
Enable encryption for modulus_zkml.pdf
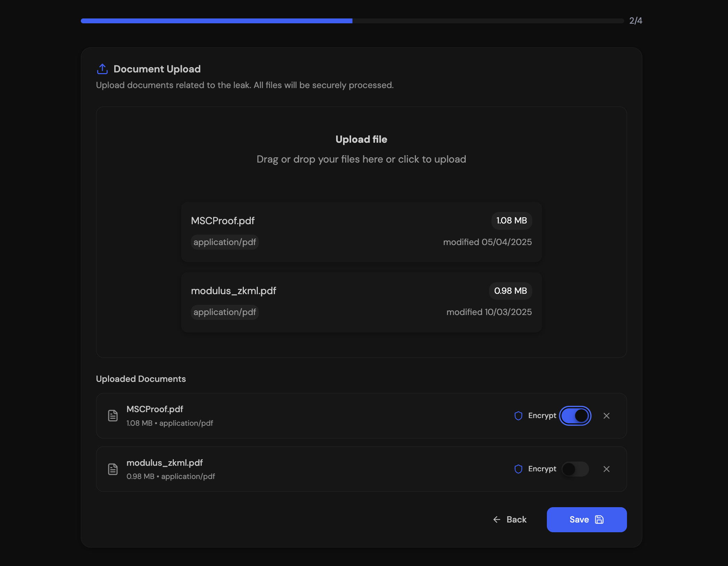pos(575,469)
